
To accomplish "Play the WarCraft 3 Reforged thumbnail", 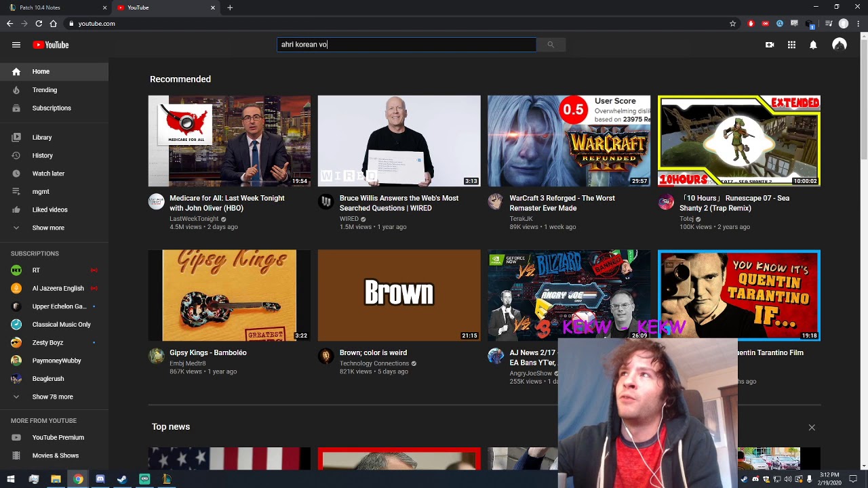I will point(569,141).
